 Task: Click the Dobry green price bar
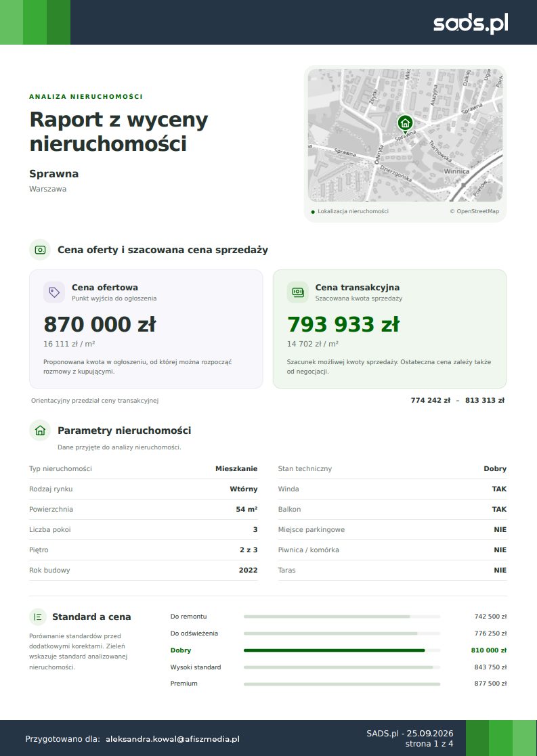click(341, 650)
